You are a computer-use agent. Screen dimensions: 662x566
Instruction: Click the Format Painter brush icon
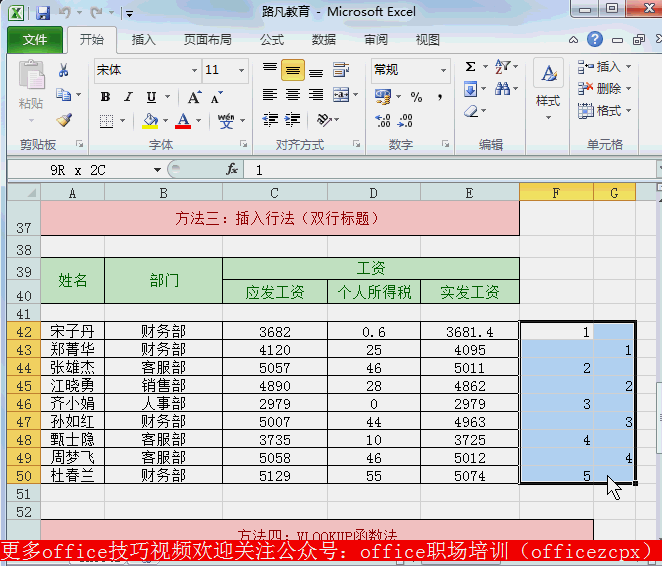pyautogui.click(x=64, y=120)
